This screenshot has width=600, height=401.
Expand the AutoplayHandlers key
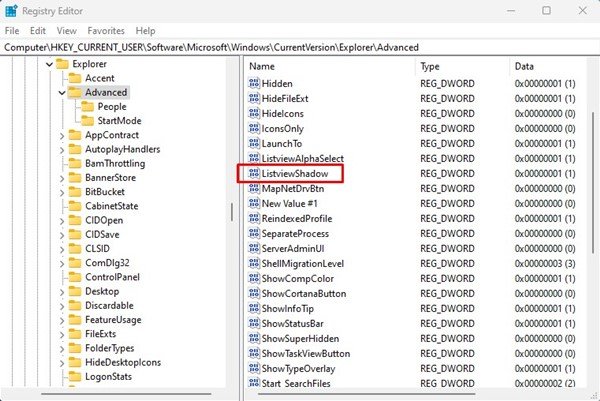62,150
